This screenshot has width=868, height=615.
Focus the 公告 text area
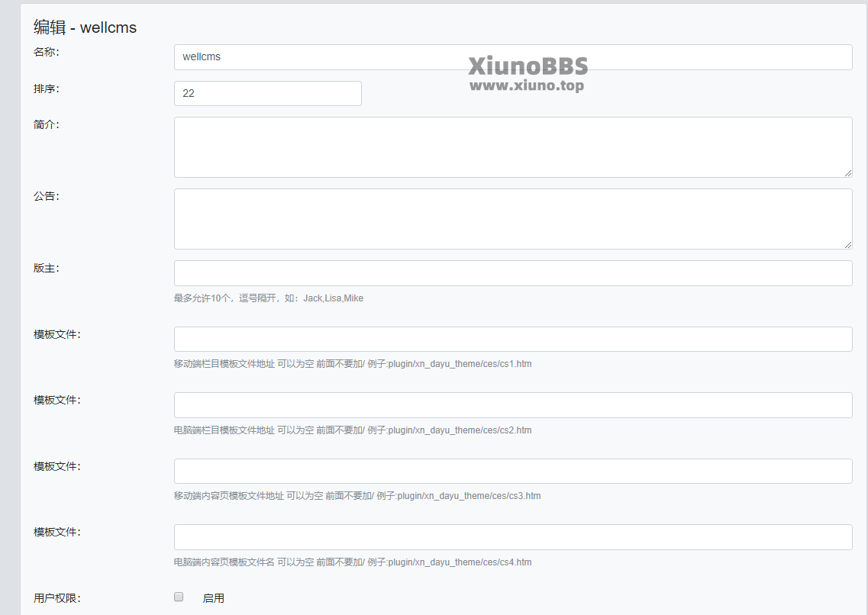(x=511, y=219)
